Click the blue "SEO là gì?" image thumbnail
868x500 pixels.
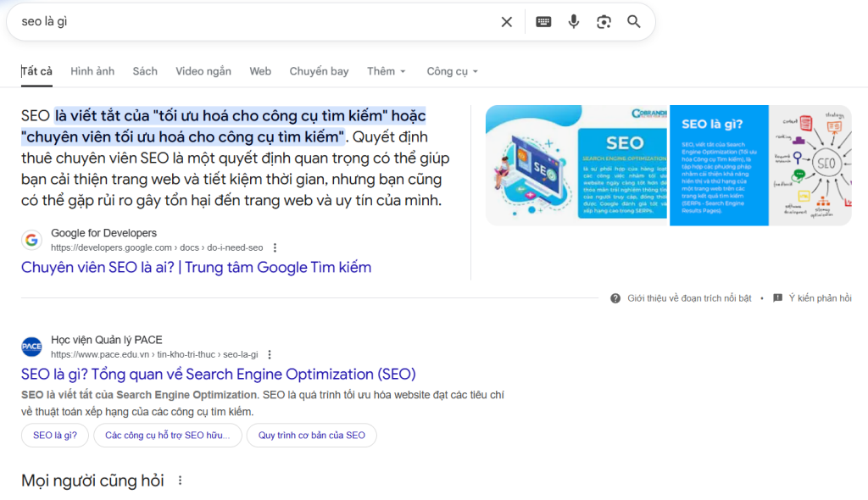click(719, 165)
